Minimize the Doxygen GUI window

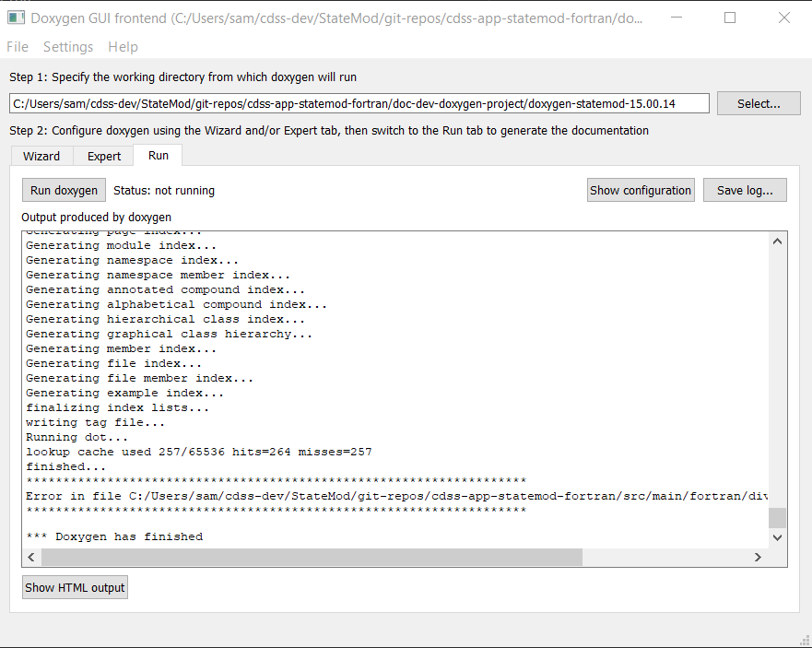pyautogui.click(x=677, y=18)
